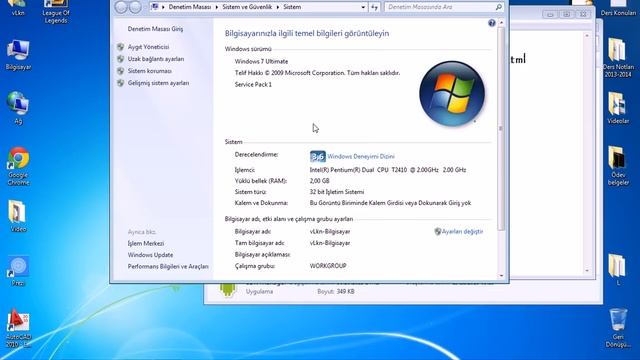The height and width of the screenshot is (360, 640).
Task: Open the League Of Legends desktop shortcut
Action: 56,11
